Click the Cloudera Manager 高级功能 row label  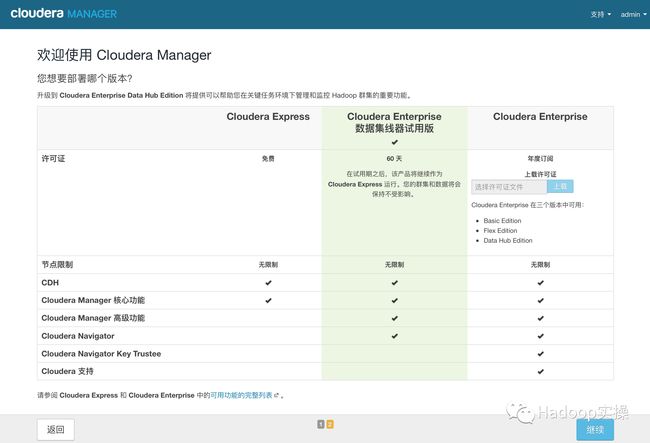(x=93, y=318)
